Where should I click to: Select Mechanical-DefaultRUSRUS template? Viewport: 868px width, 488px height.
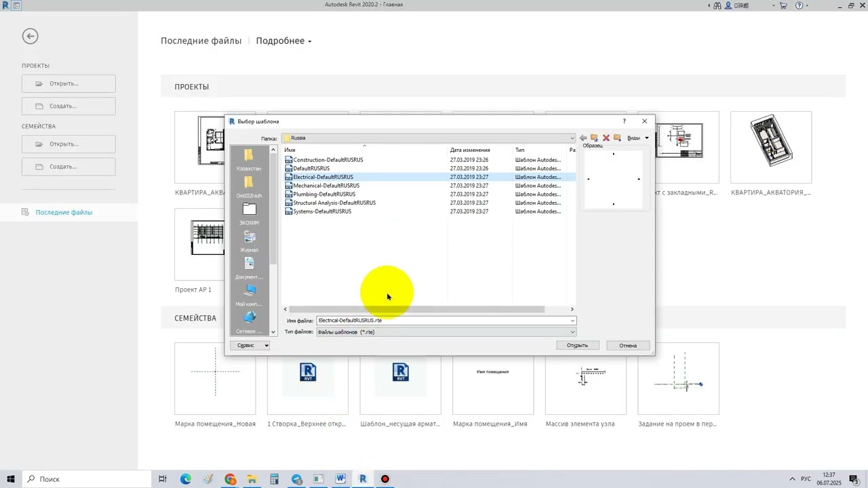click(326, 186)
